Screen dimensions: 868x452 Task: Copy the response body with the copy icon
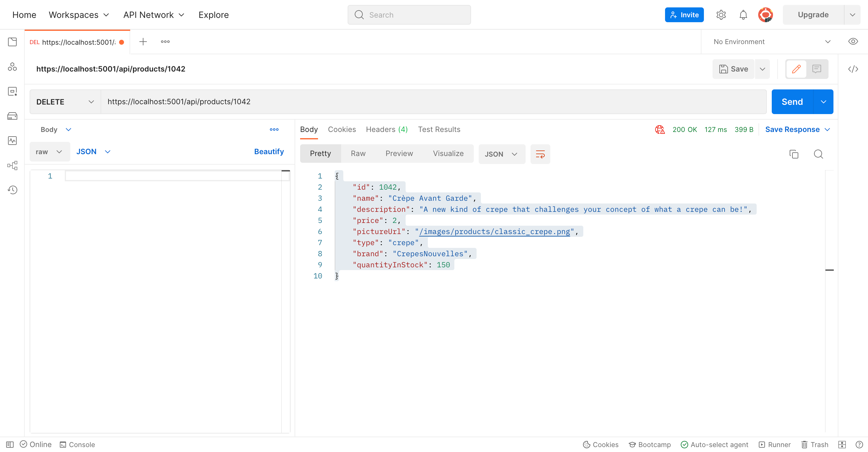click(x=794, y=154)
